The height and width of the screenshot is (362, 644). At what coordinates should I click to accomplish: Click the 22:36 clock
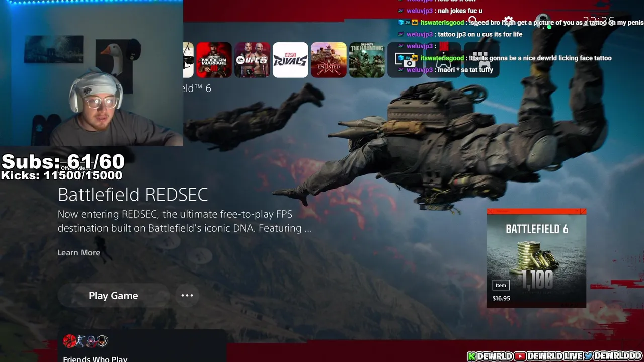pos(598,21)
